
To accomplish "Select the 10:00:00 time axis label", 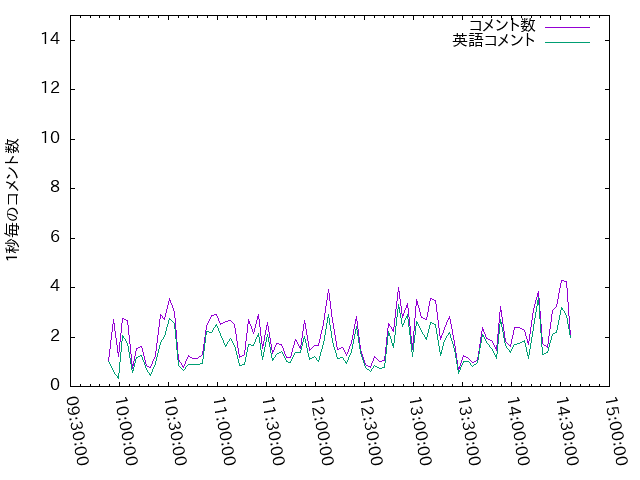I will [x=127, y=430].
